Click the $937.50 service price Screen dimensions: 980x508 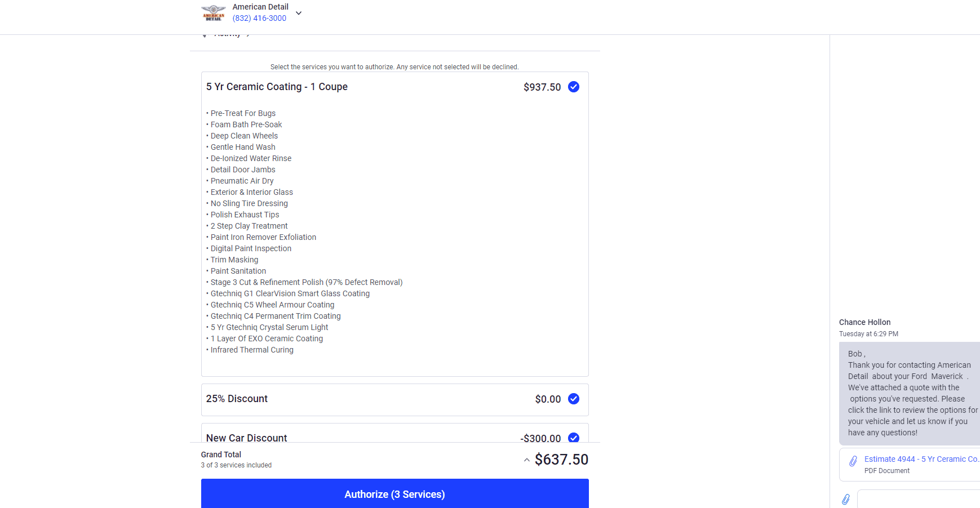542,87
